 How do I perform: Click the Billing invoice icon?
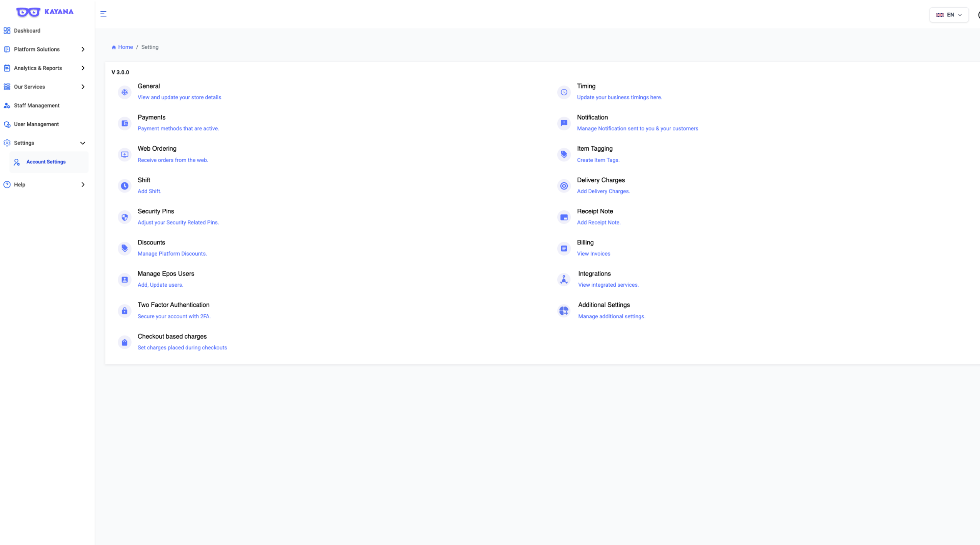(564, 248)
